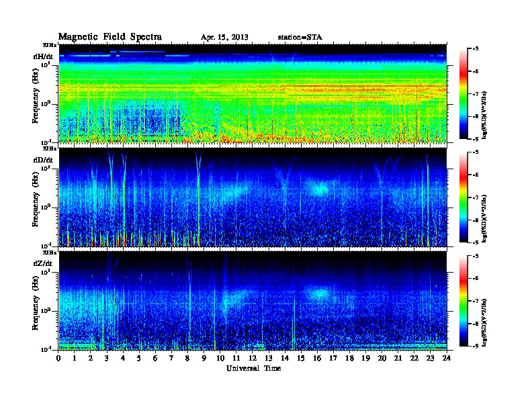Screen dimensions: 532x411
Task: Click the dD/dt panel label
Action: 43,160
